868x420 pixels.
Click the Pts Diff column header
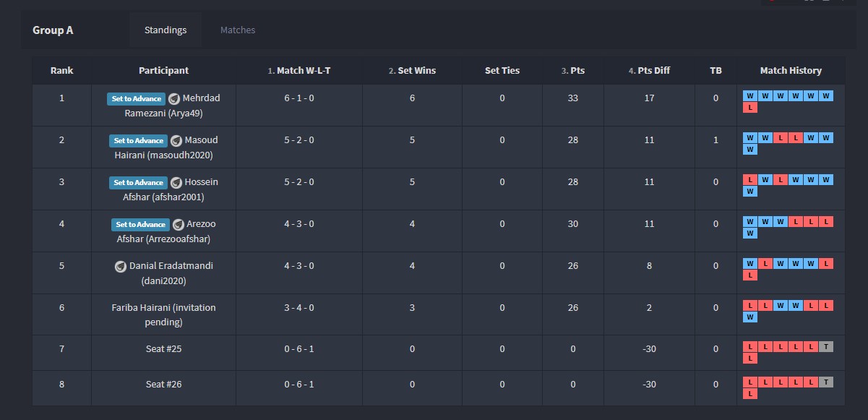pyautogui.click(x=649, y=71)
